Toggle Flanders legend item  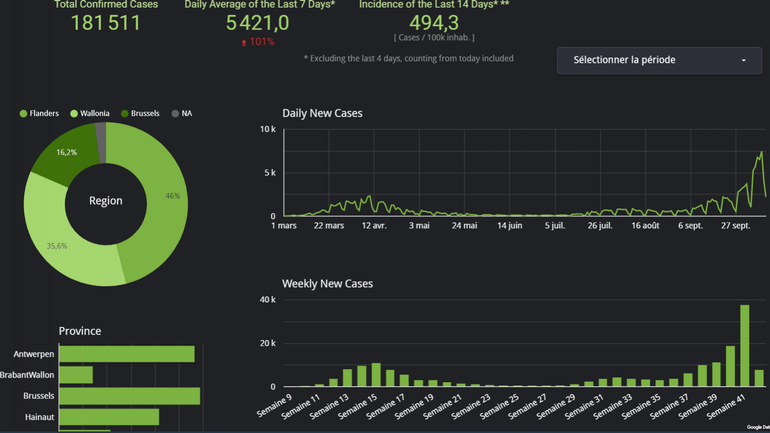tap(40, 114)
